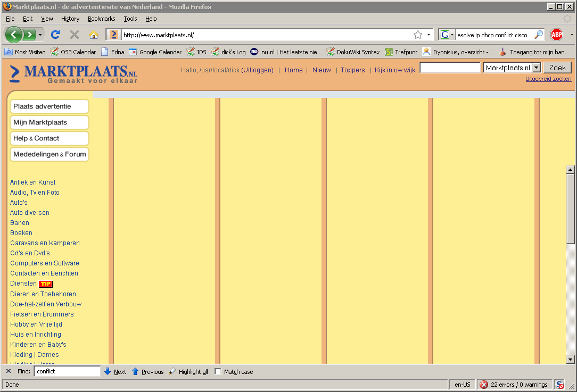Open the Toppers link
577x392 pixels.
(352, 70)
